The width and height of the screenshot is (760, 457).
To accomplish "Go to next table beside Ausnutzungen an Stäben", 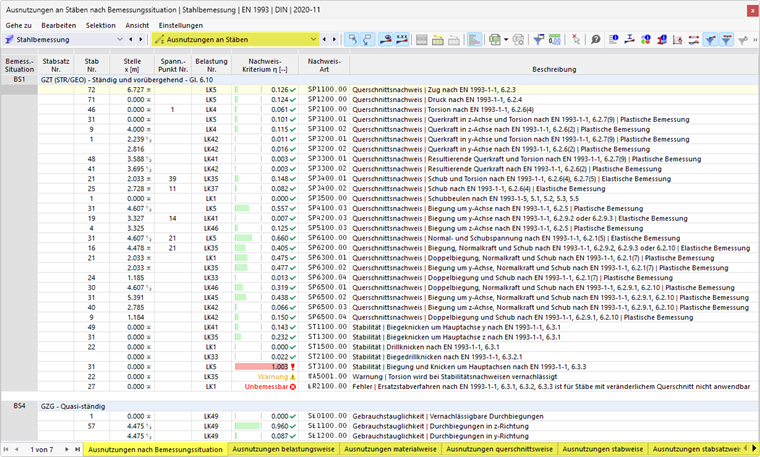I will tap(334, 39).
